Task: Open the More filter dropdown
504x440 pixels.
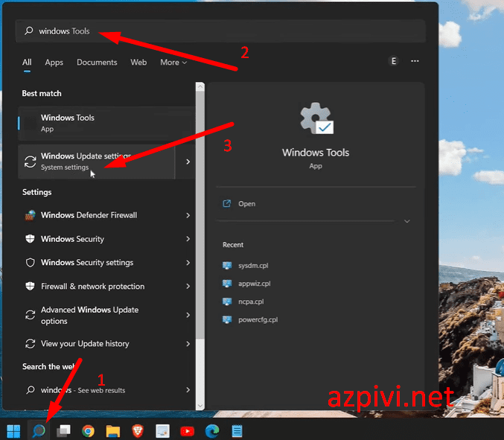Action: point(173,63)
